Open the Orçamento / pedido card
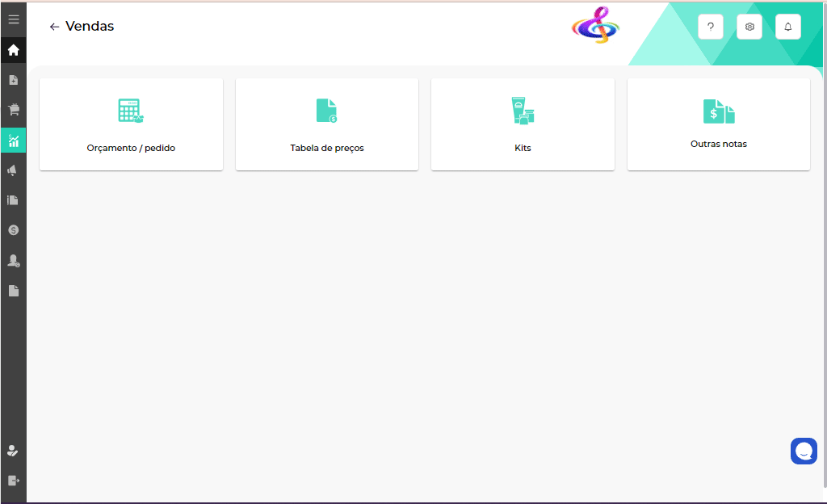827x504 pixels. pyautogui.click(x=131, y=124)
